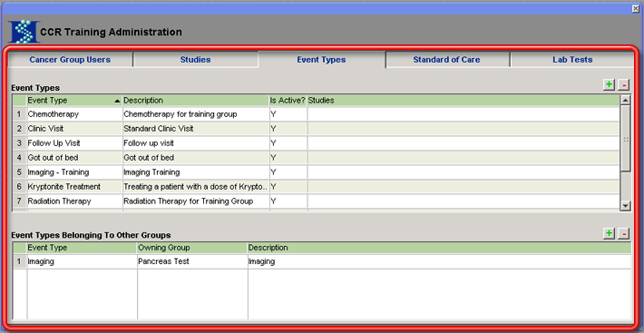
Task: Open the Studies tab
Action: (196, 60)
